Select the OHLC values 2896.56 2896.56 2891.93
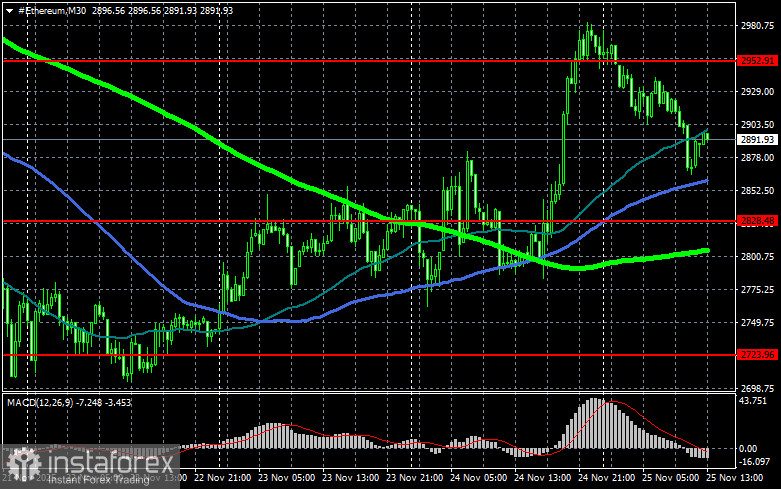 (144, 10)
